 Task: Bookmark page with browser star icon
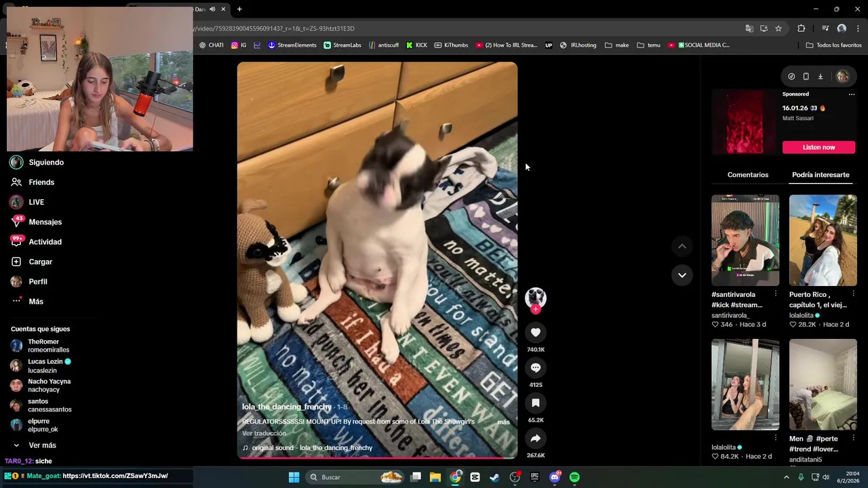[x=778, y=28]
